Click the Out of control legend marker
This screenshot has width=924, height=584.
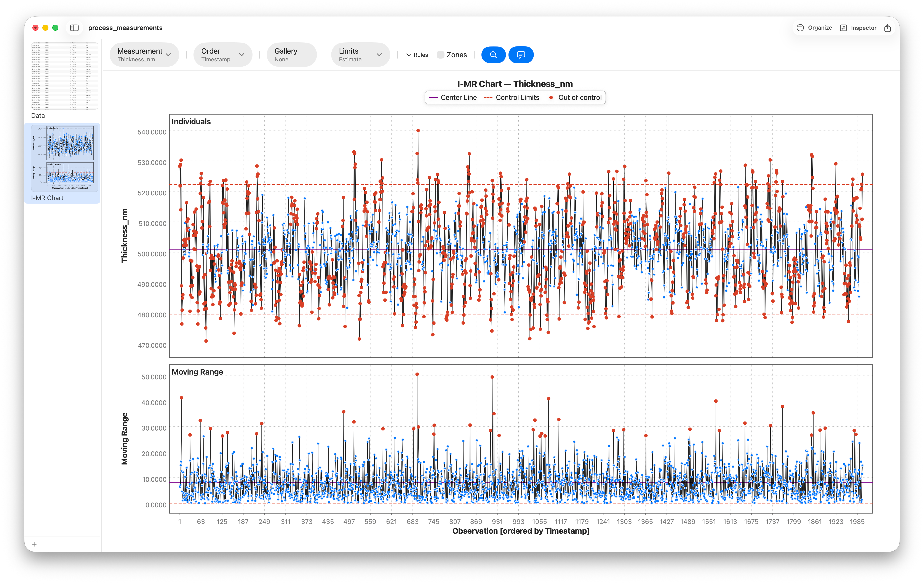551,97
